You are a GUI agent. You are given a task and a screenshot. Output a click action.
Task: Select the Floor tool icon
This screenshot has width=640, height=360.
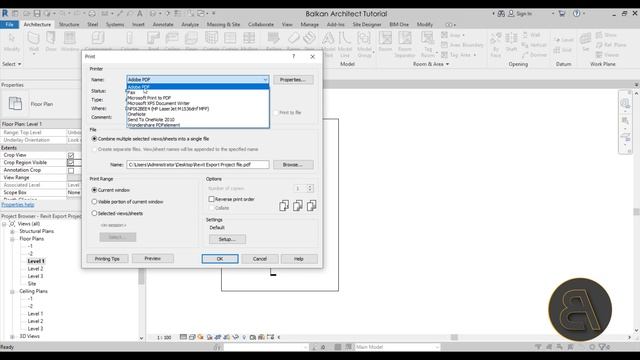click(191, 39)
